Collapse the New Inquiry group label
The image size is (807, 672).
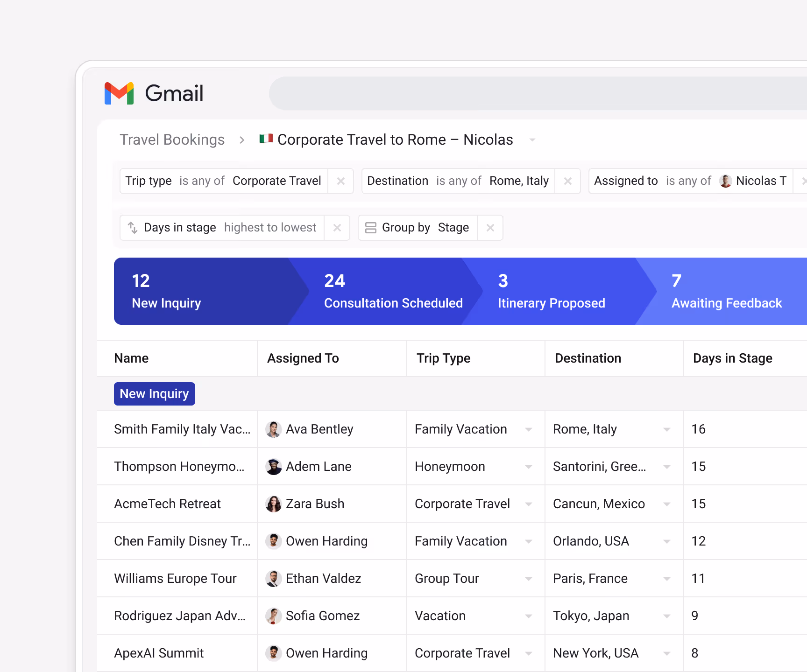(x=155, y=394)
